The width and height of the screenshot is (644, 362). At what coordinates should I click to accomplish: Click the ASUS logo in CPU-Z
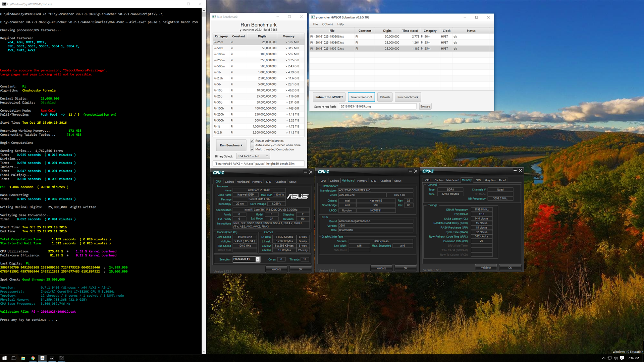pos(298,196)
